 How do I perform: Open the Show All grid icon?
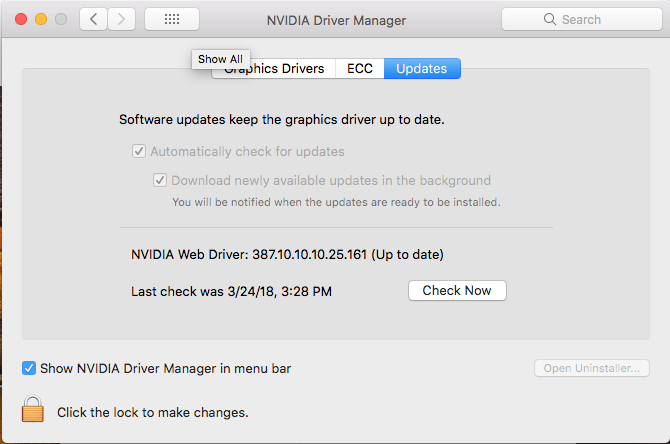tap(172, 19)
